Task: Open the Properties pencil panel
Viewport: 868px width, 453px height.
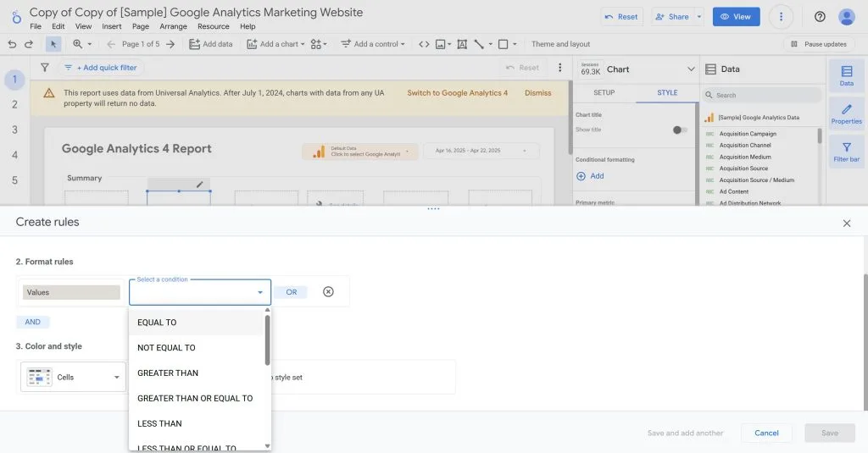Action: click(x=847, y=114)
